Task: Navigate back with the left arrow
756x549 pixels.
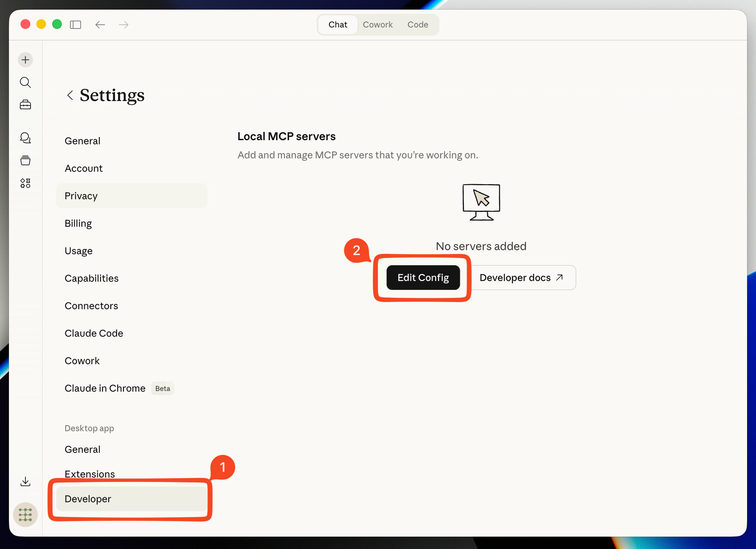Action: [x=100, y=24]
